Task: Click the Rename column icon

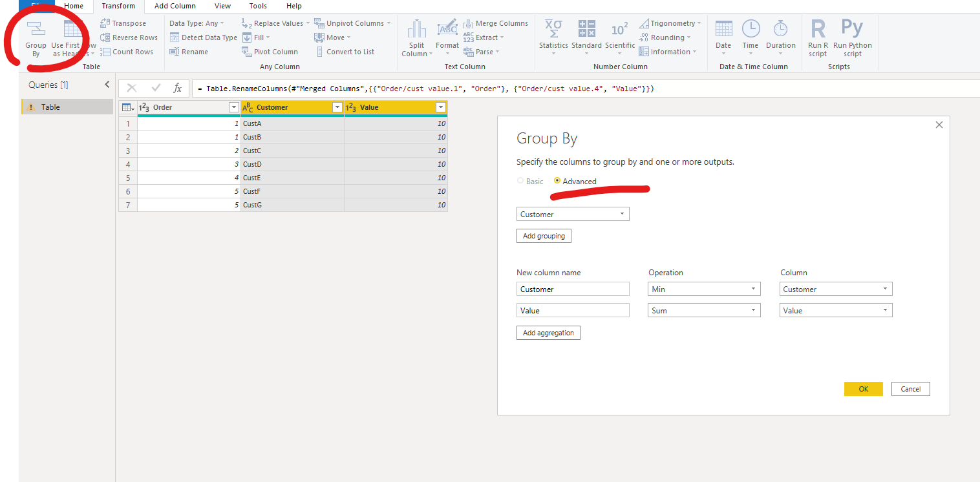Action: point(175,52)
